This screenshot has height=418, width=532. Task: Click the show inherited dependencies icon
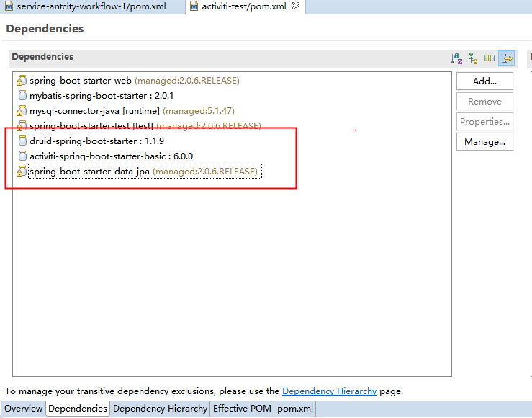coord(473,58)
